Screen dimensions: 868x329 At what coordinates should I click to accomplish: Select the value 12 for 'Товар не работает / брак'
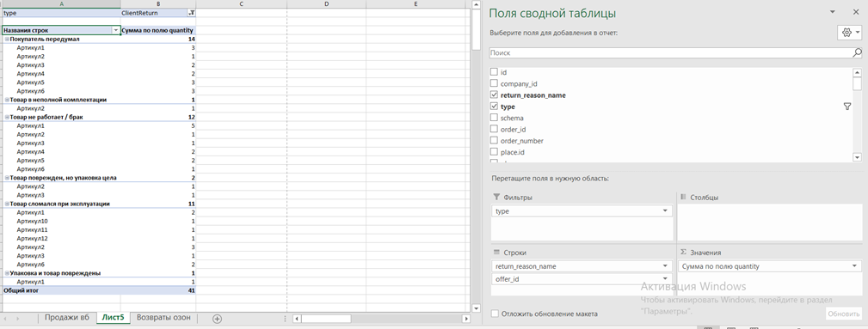pos(158,117)
